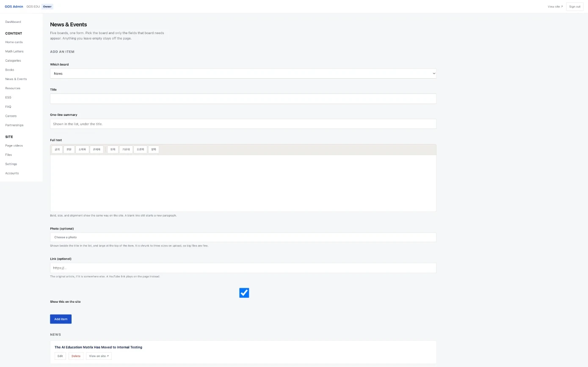
Task: Click the Title input field
Action: (x=243, y=99)
